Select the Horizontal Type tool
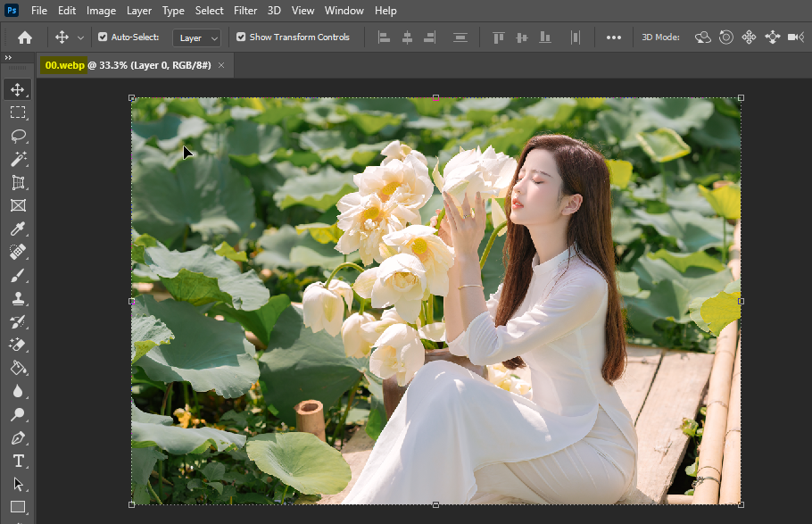The width and height of the screenshot is (812, 524). click(18, 461)
